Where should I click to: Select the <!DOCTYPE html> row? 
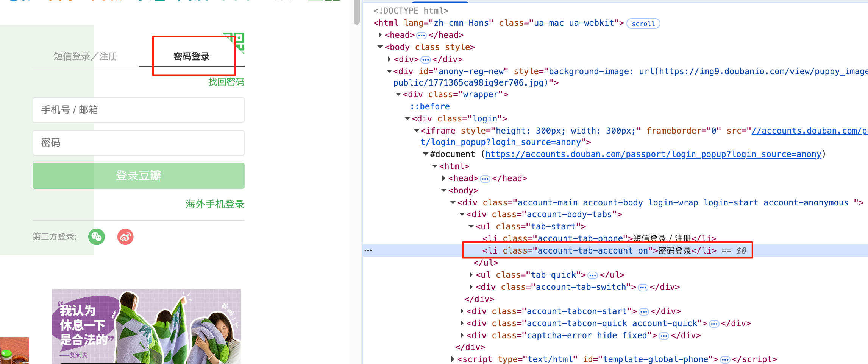(x=411, y=11)
